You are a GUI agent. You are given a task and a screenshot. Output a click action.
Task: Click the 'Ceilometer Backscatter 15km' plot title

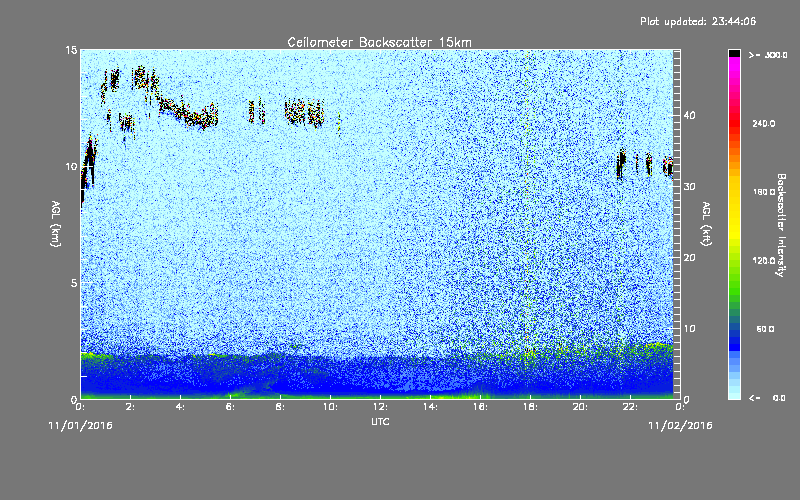coord(380,42)
